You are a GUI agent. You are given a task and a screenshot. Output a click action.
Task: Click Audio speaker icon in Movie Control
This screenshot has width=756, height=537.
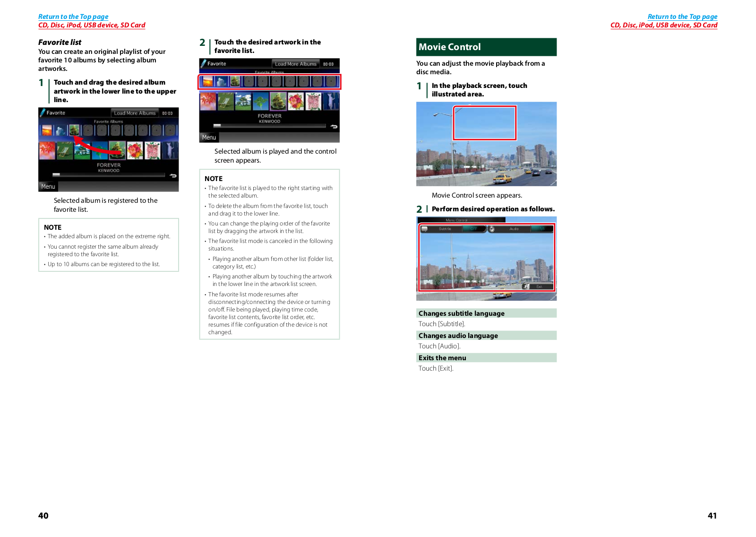[492, 229]
